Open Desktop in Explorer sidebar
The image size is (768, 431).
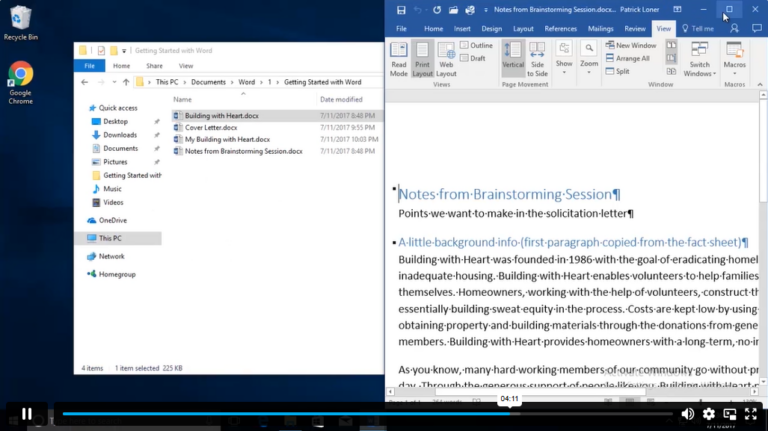115,121
